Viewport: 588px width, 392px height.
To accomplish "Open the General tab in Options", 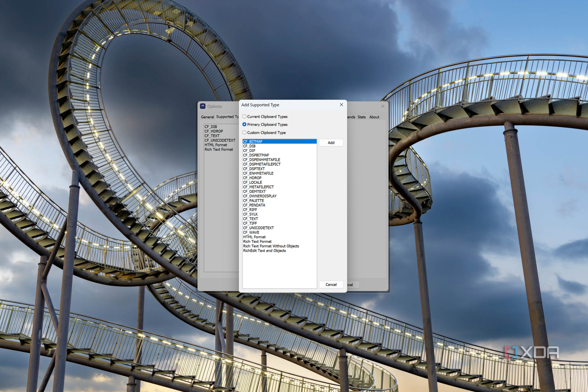I will [x=207, y=117].
